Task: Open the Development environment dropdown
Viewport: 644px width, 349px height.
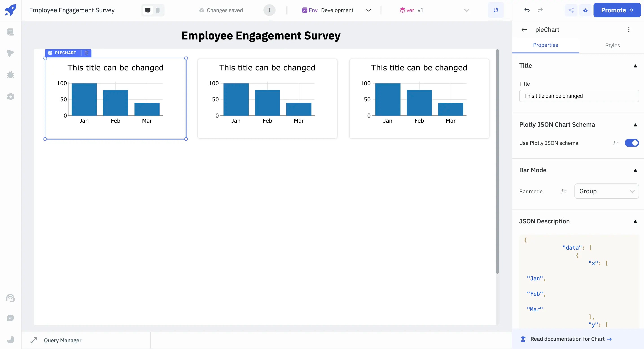Action: 368,10
